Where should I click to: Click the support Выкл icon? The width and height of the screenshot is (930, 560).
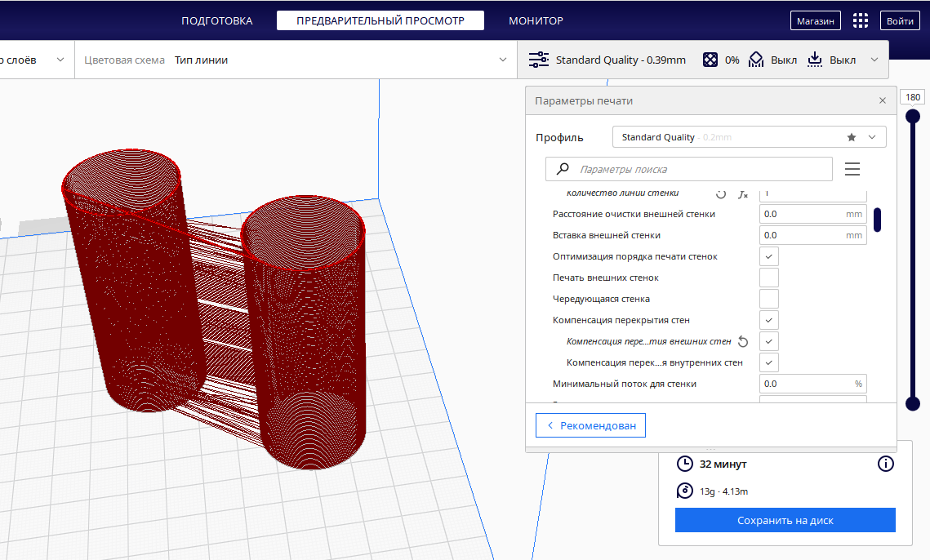(756, 60)
